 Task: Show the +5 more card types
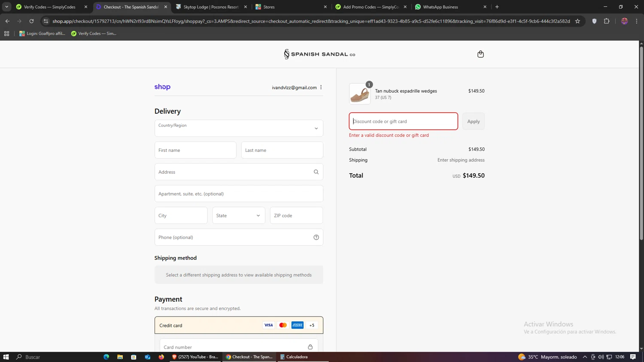pyautogui.click(x=312, y=325)
